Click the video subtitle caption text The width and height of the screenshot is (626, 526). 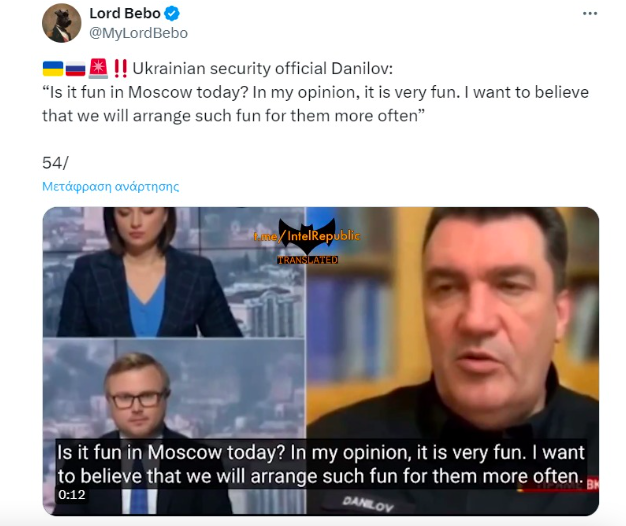(x=321, y=465)
